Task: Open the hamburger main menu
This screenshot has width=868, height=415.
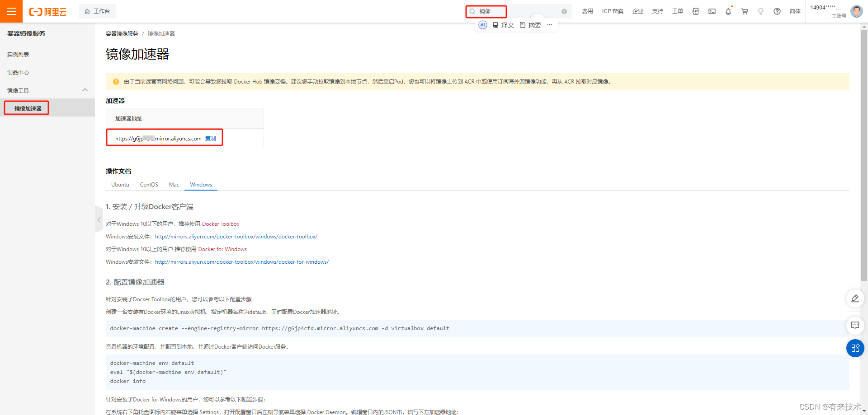Action: pos(11,11)
